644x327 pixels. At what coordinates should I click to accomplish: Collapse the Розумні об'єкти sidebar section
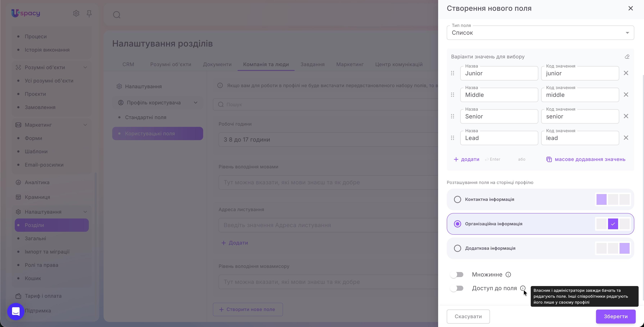(x=85, y=67)
